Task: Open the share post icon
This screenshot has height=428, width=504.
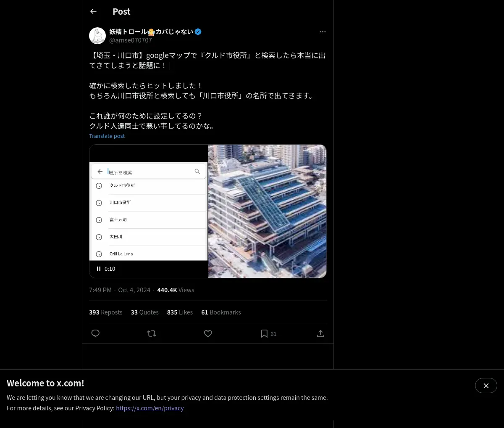Action: (x=320, y=333)
